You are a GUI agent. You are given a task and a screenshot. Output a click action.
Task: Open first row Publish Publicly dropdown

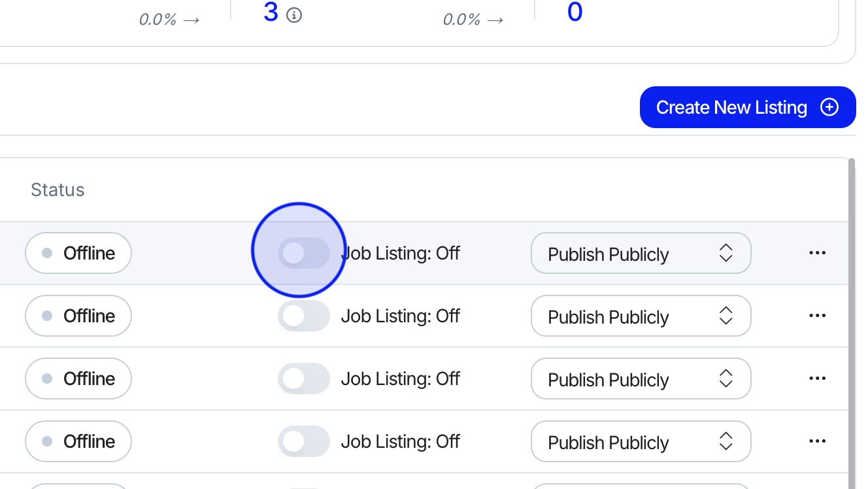(641, 253)
